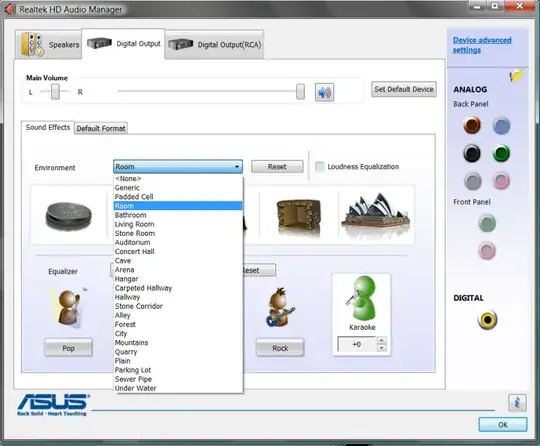Screen dimensions: 540x446
Task: Choose Bathroom environment
Action: click(178, 215)
